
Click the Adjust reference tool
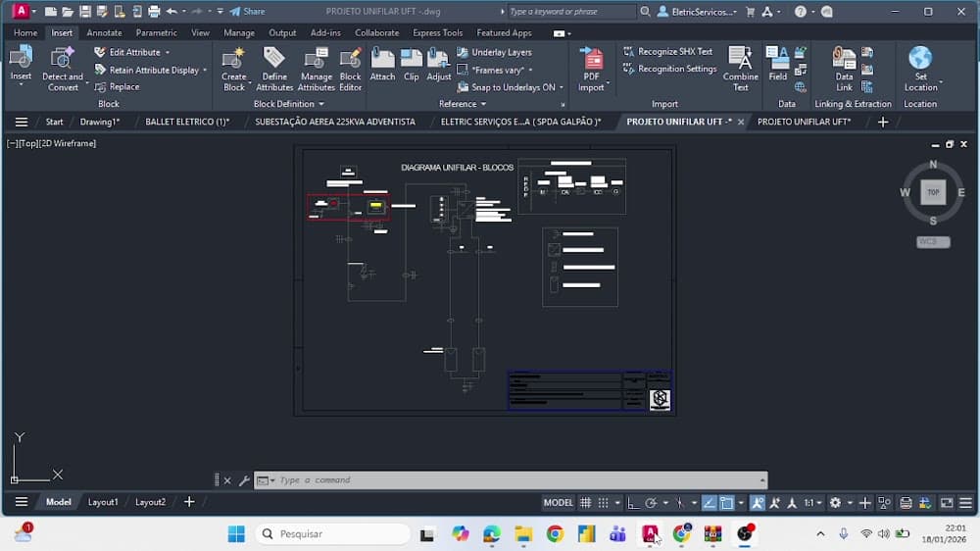point(439,64)
